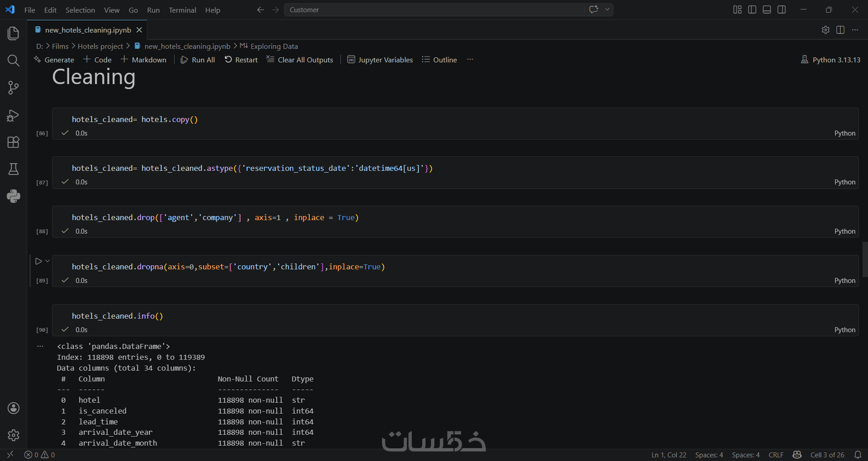The height and width of the screenshot is (461, 868).
Task: Open the Run and Debug view
Action: tap(14, 115)
